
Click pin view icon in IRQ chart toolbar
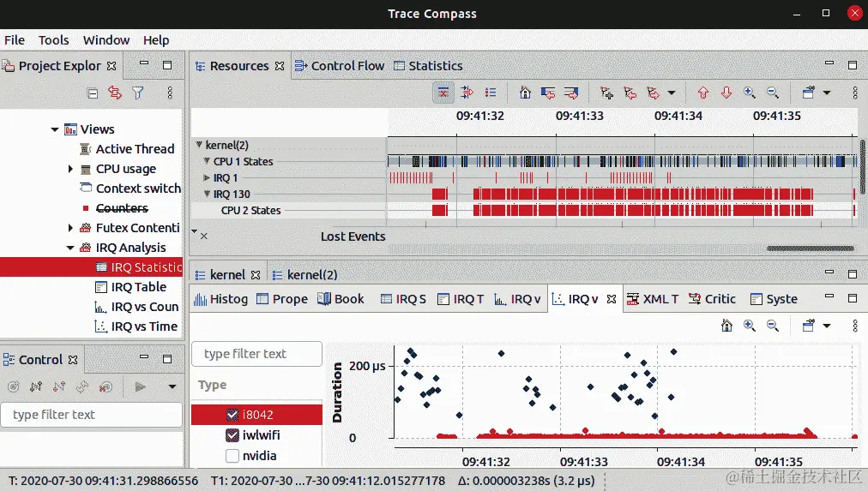809,325
